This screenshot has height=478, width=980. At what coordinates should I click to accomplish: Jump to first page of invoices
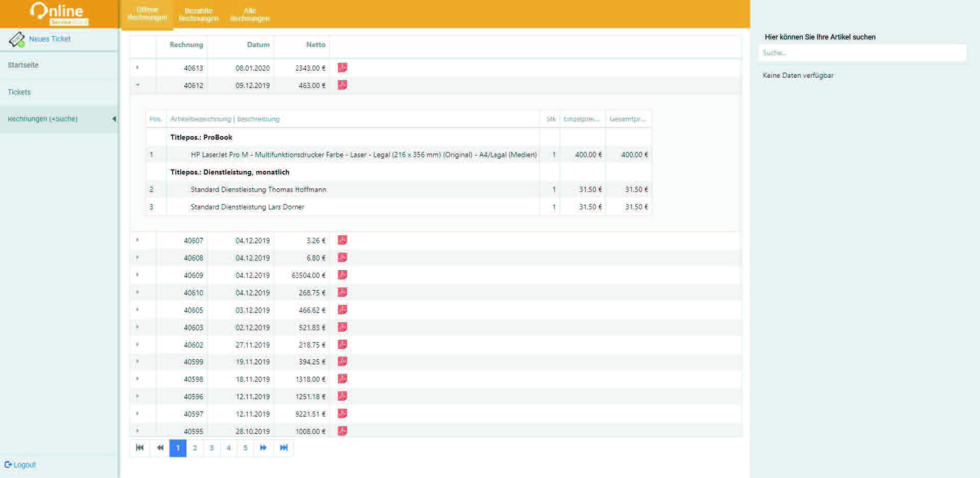tap(140, 448)
